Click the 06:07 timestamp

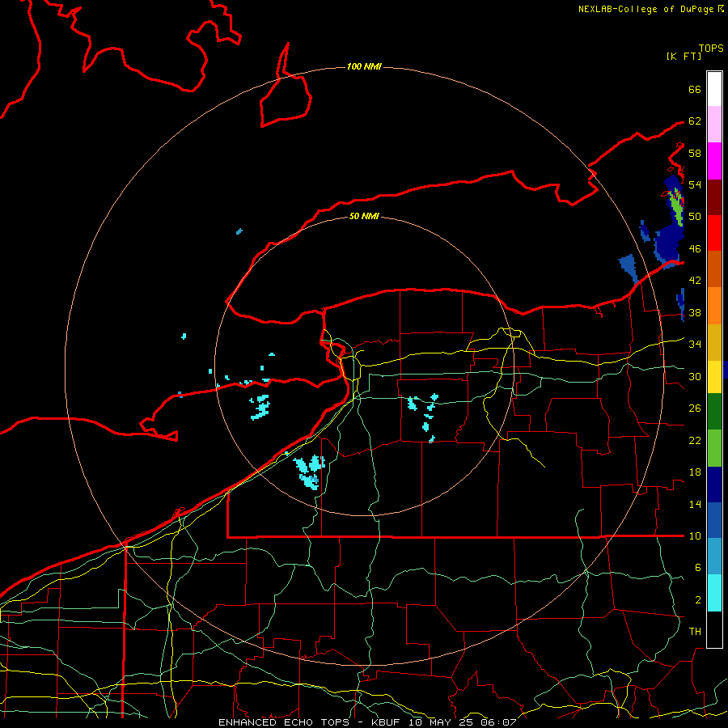tap(498, 722)
